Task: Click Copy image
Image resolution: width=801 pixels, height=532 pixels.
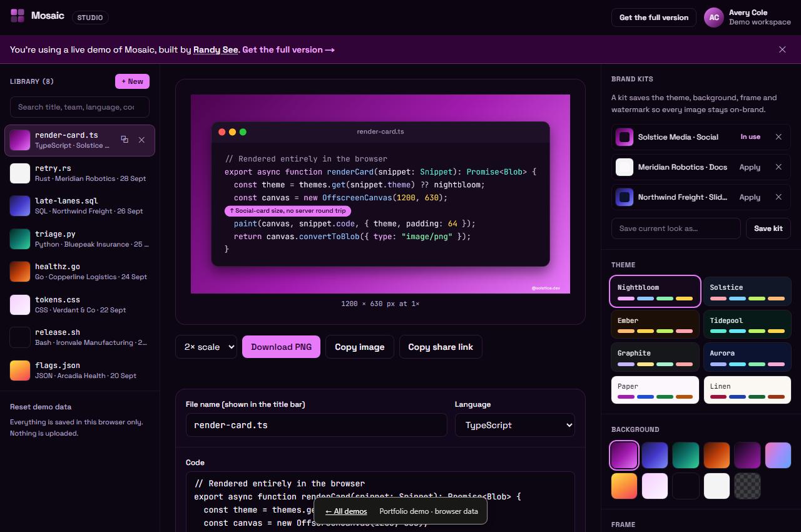Action: (x=360, y=347)
